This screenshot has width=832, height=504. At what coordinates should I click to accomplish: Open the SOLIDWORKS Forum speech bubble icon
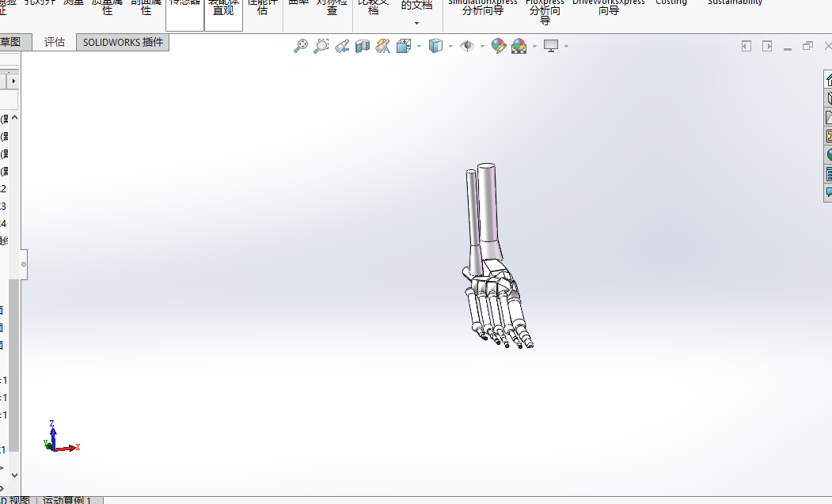point(828,192)
